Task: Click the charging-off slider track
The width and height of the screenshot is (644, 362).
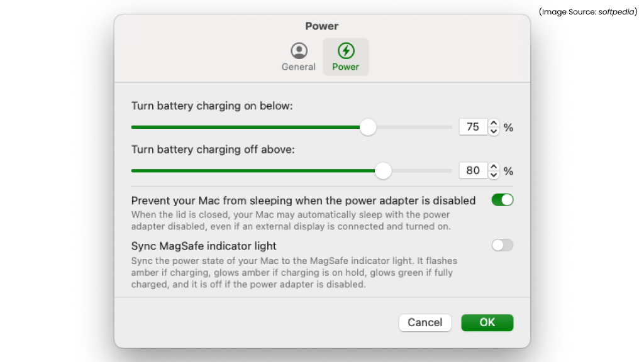Action: (x=252, y=170)
